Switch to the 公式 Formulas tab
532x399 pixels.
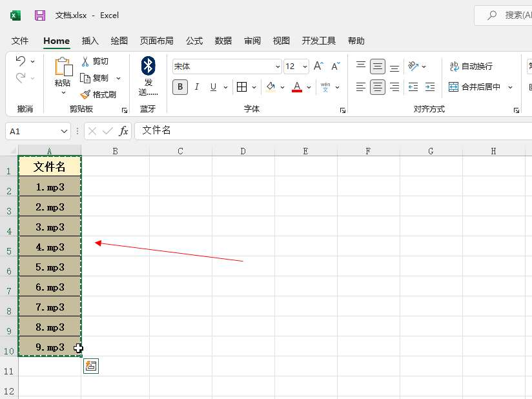[x=194, y=41]
